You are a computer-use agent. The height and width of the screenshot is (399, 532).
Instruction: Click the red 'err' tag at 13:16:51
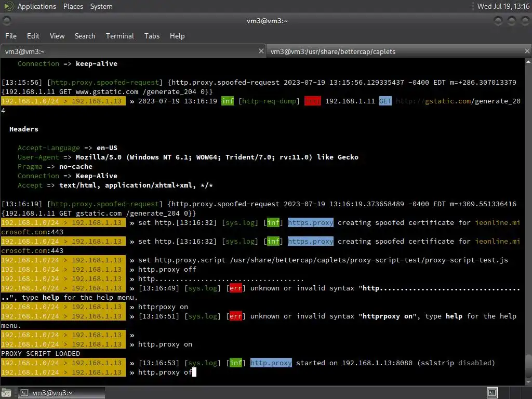[x=236, y=316]
